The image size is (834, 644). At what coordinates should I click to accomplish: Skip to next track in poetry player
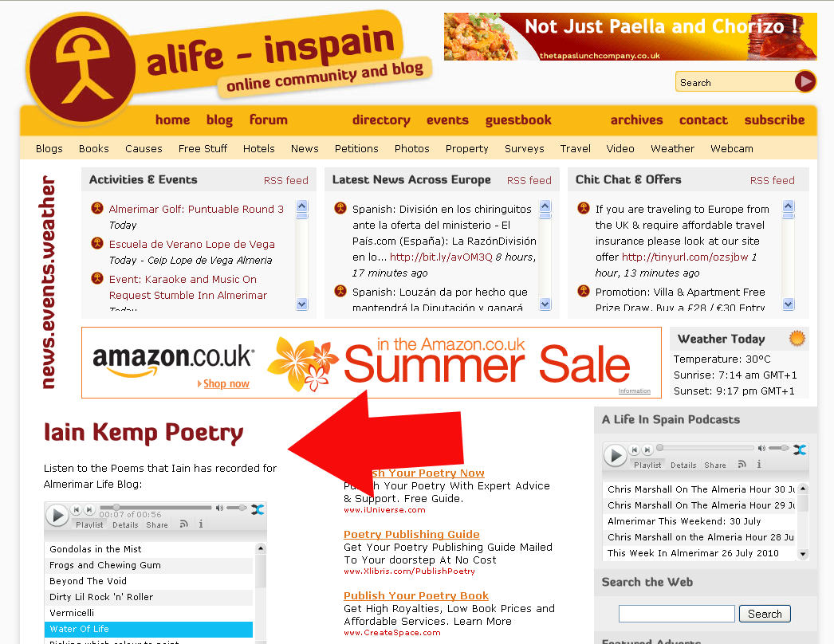tap(89, 509)
